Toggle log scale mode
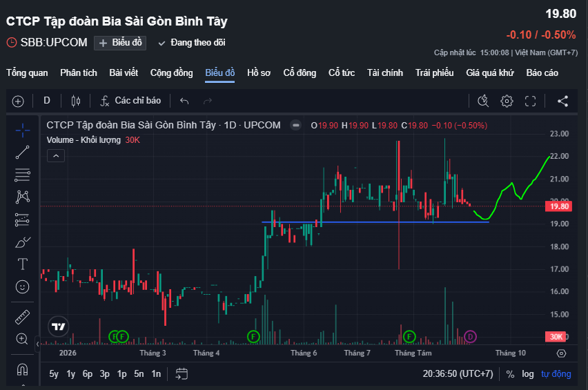 (528, 374)
